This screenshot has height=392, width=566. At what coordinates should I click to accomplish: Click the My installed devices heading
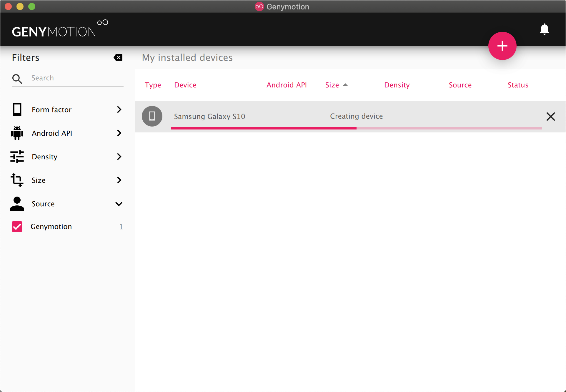tap(187, 58)
